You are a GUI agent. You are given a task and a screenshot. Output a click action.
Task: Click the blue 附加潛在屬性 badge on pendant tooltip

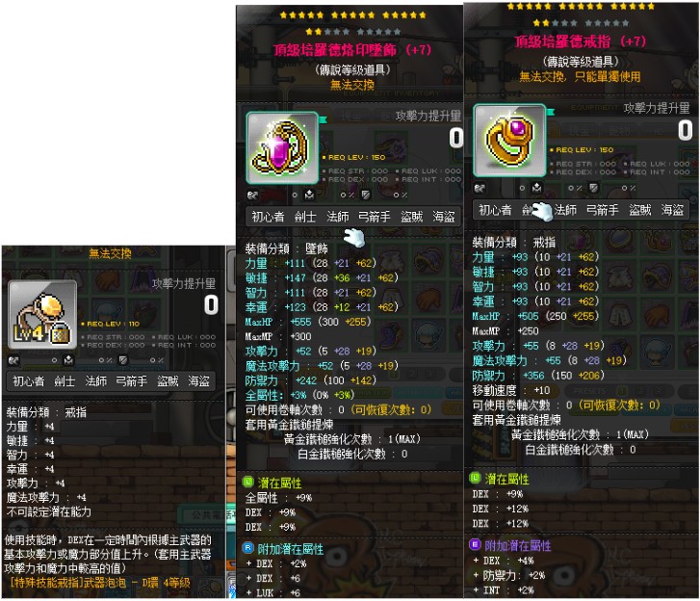(247, 548)
